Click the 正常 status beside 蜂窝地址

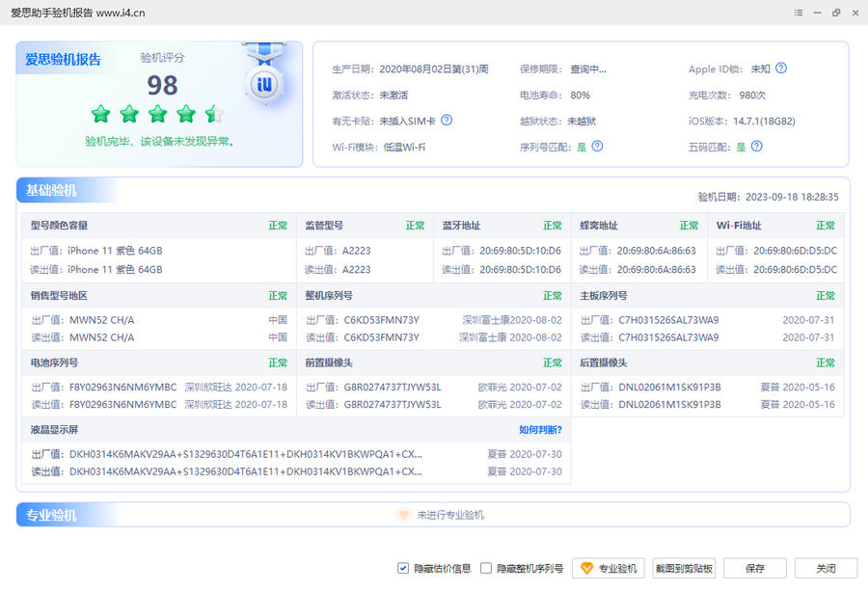click(690, 226)
